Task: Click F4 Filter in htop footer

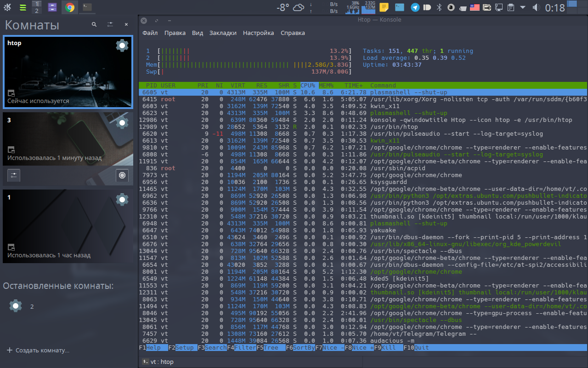Action: 242,348
